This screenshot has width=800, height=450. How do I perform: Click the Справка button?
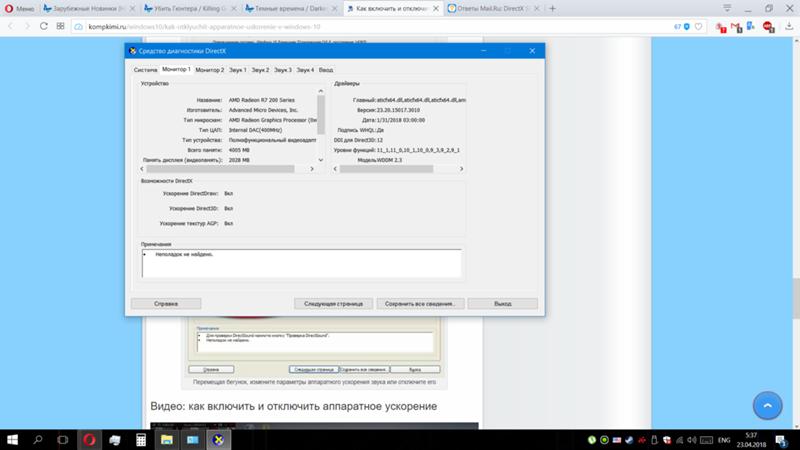click(166, 304)
